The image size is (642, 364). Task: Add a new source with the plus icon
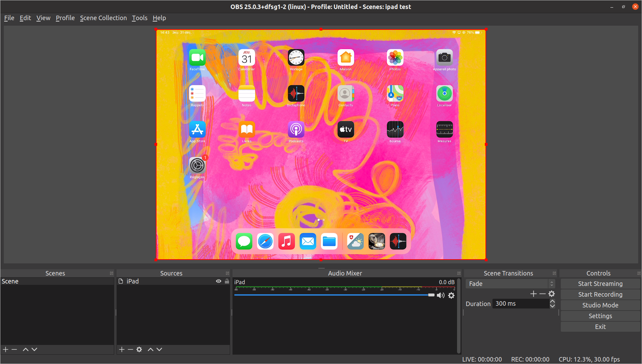[122, 349]
